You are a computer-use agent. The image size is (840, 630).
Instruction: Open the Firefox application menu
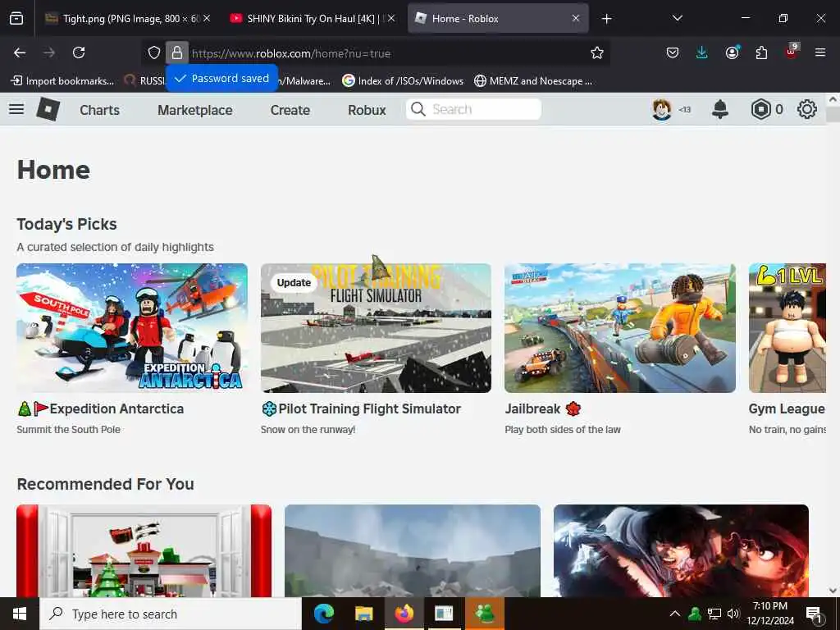coord(820,52)
